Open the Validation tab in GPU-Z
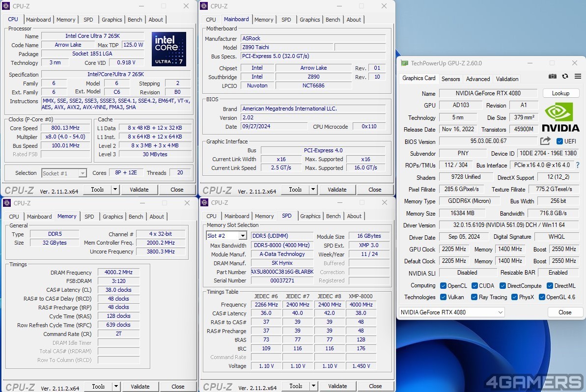 (x=507, y=79)
